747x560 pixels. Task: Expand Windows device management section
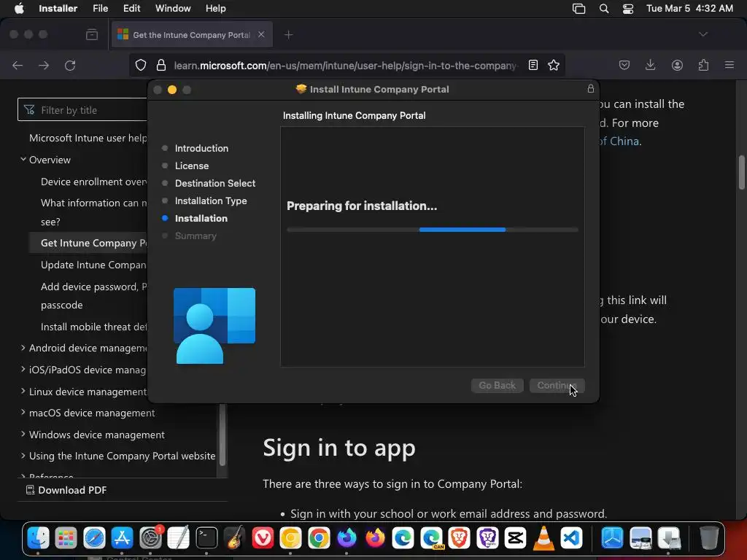[x=23, y=434]
